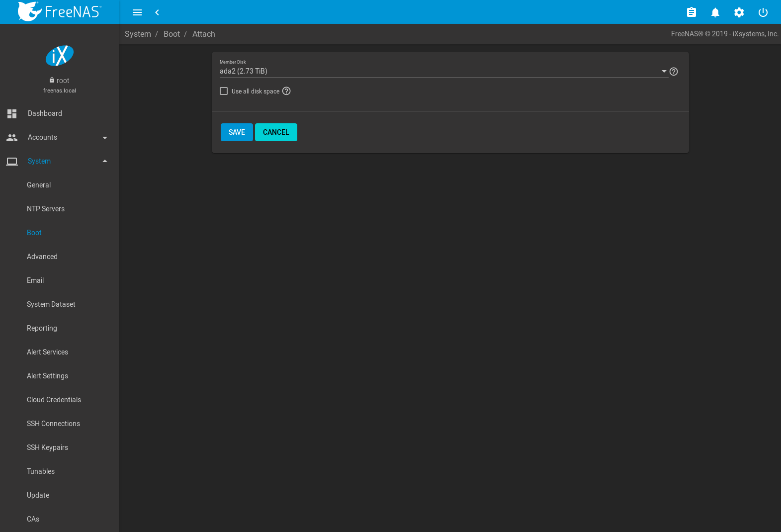Show help for Member Disk field

point(674,72)
